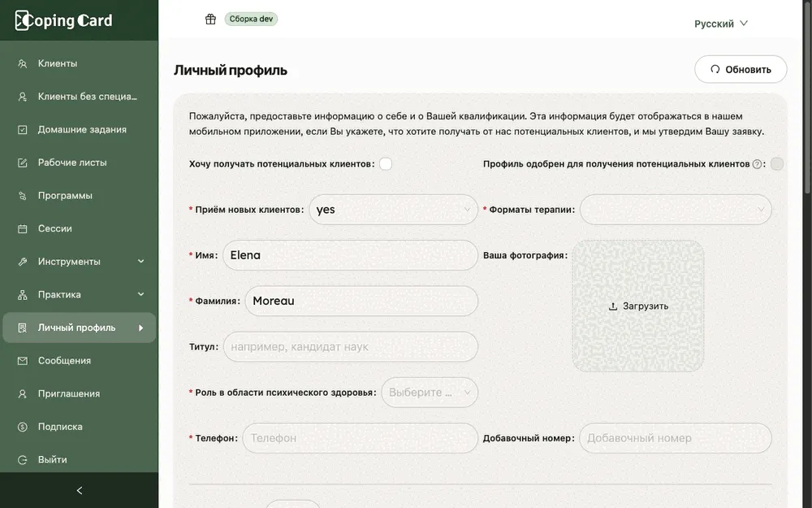Click the Практика hierarchy icon

point(22,295)
